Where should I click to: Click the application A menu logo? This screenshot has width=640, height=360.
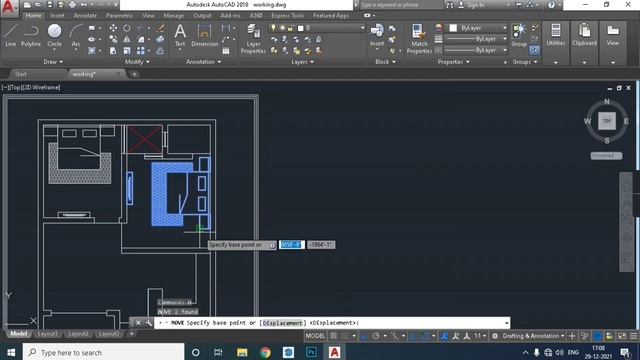(8, 8)
